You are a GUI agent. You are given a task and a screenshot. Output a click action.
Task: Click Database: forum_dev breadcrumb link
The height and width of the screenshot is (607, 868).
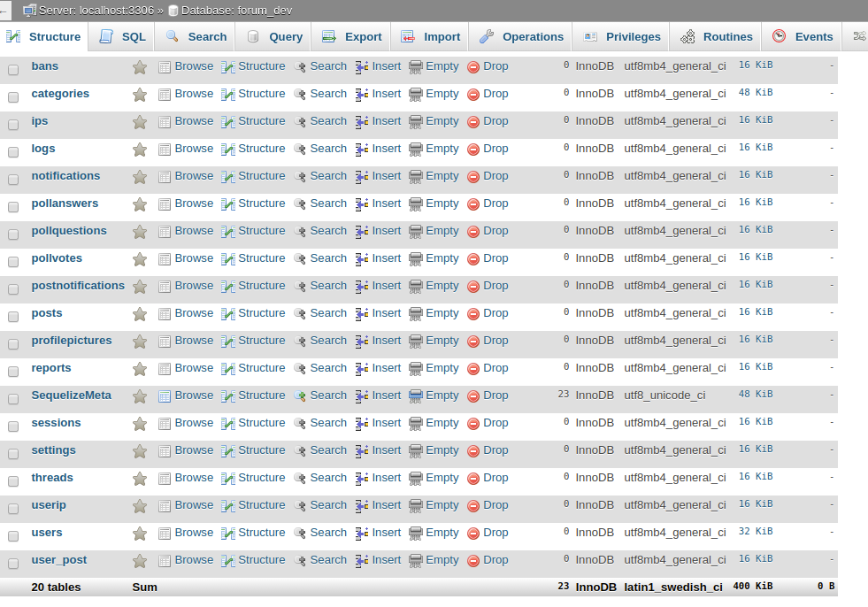(x=236, y=11)
